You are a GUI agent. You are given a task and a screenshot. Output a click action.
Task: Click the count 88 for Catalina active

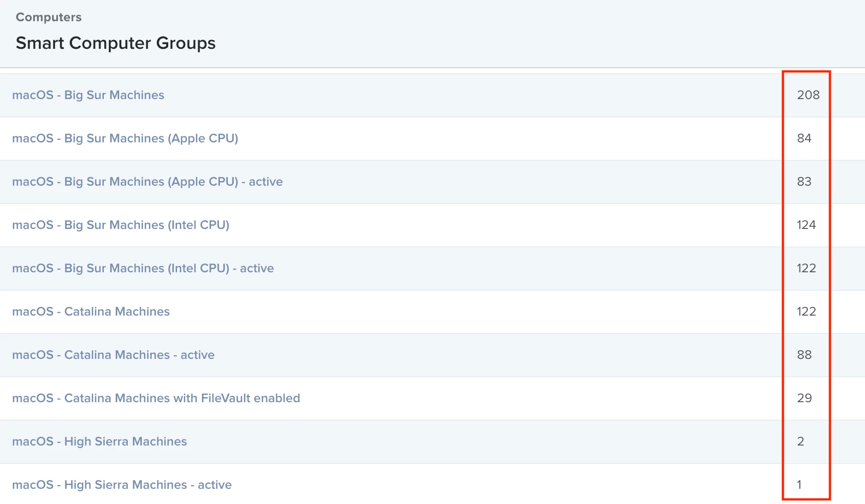(804, 355)
